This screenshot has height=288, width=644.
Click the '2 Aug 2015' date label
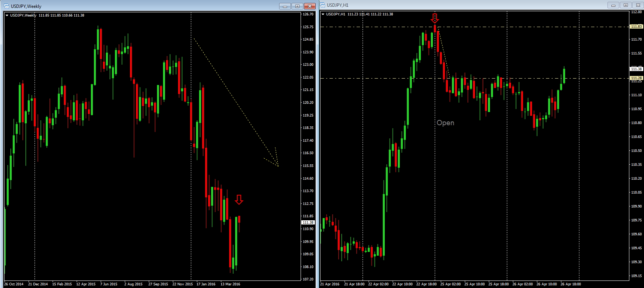[133, 284]
